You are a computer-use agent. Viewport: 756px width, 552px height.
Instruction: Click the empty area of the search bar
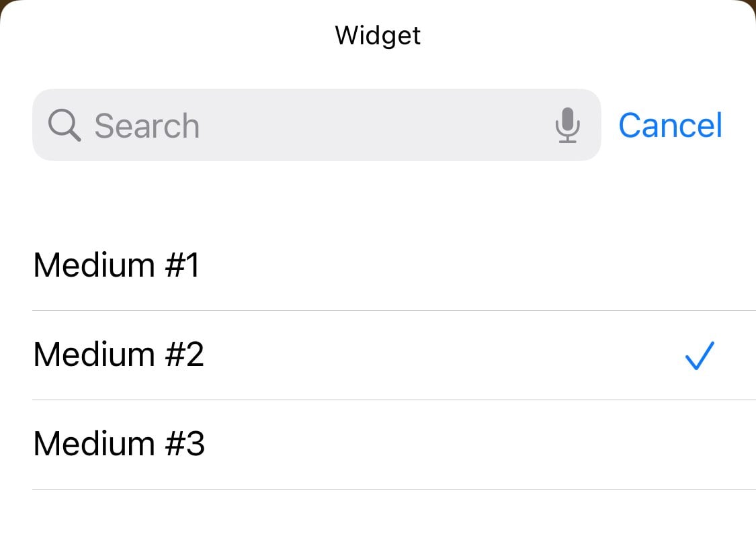coord(376,126)
